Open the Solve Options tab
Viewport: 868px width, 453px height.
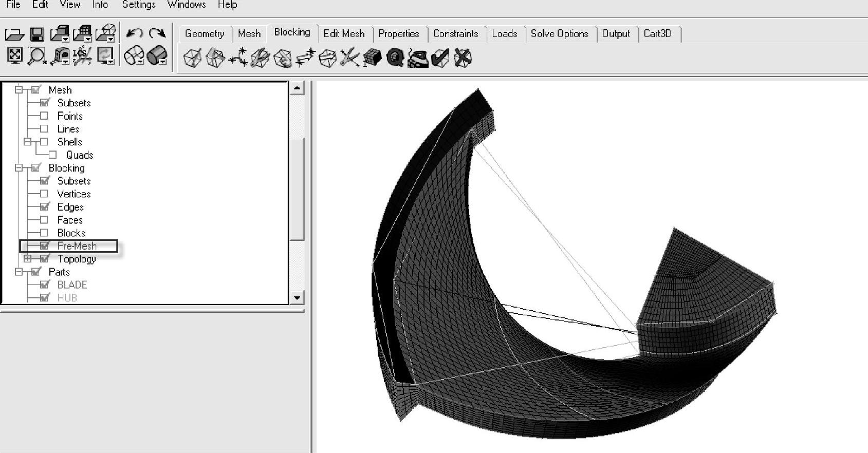[x=559, y=33]
